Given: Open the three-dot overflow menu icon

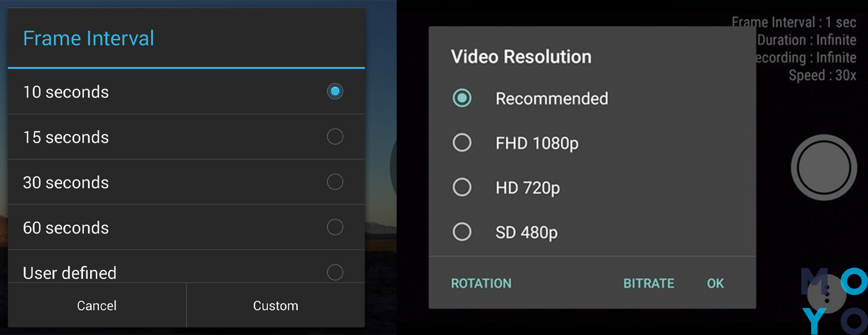Looking at the screenshot, I should [827, 294].
